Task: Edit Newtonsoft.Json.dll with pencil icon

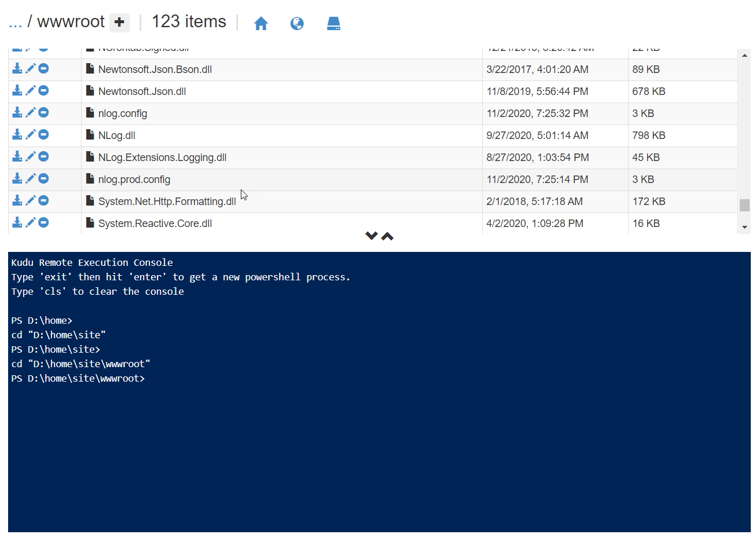Action: click(x=31, y=90)
